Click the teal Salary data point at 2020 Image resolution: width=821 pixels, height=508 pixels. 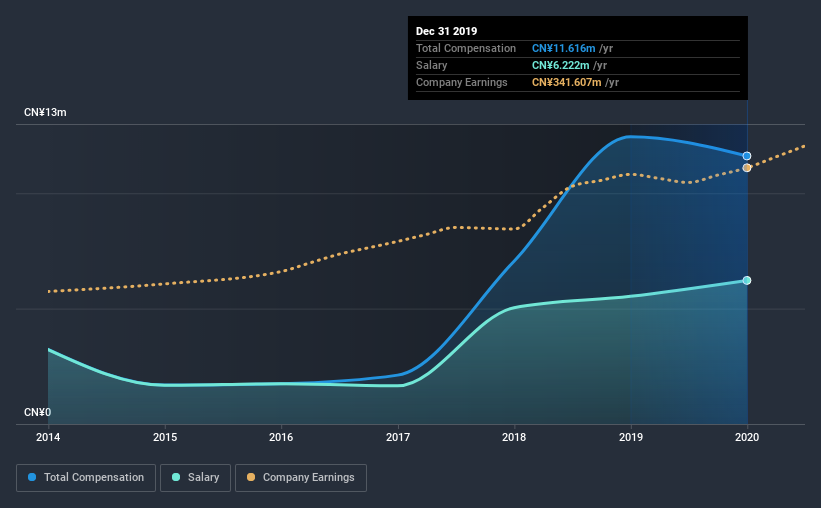pos(747,281)
